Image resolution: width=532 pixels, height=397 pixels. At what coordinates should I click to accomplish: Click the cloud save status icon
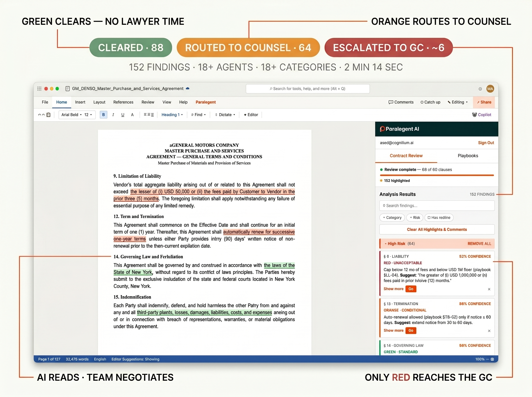(188, 88)
